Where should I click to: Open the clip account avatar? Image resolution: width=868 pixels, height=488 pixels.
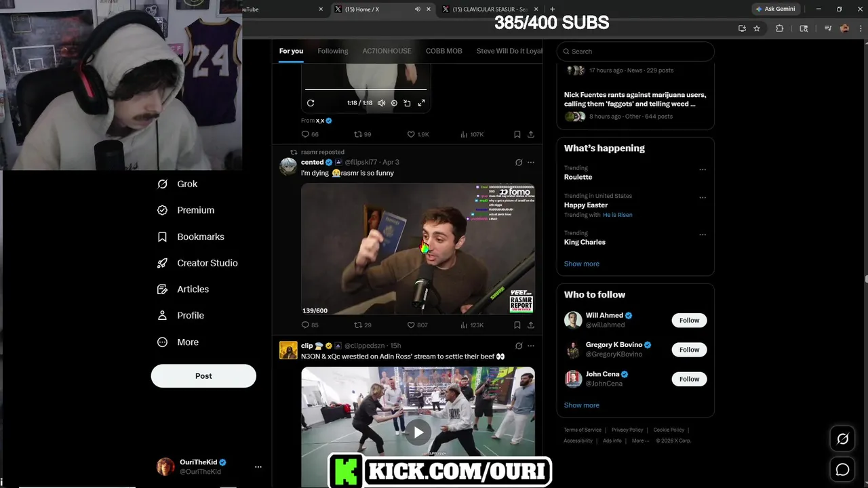pyautogui.click(x=288, y=350)
